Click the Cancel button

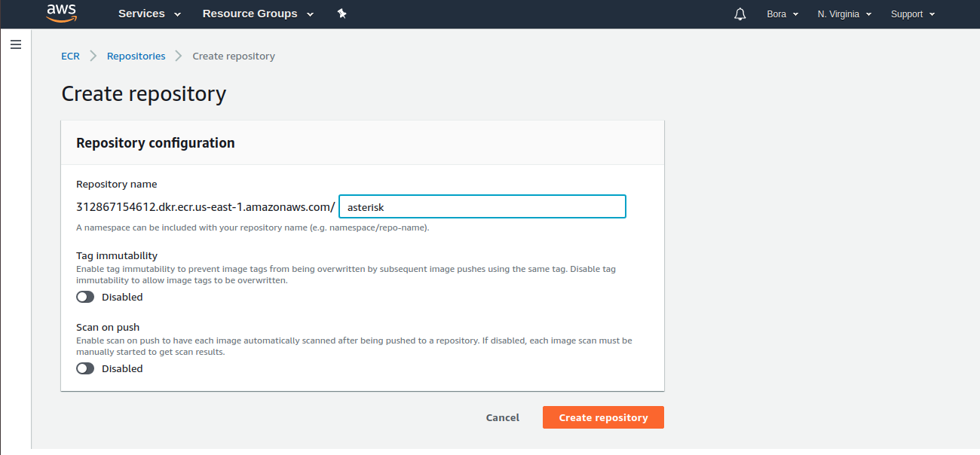tap(503, 417)
